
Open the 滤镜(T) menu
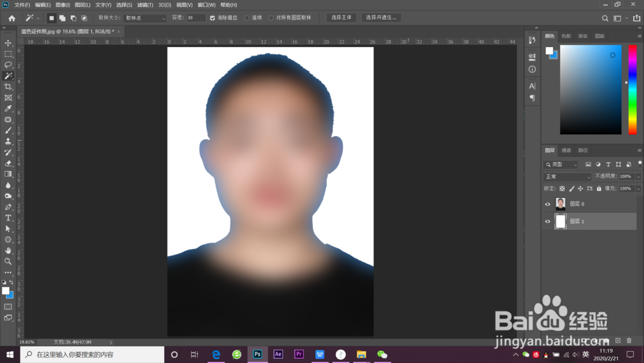[x=145, y=5]
